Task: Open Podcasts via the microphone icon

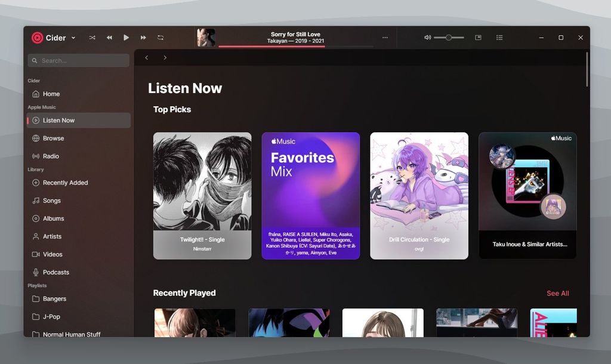Action: coord(37,272)
